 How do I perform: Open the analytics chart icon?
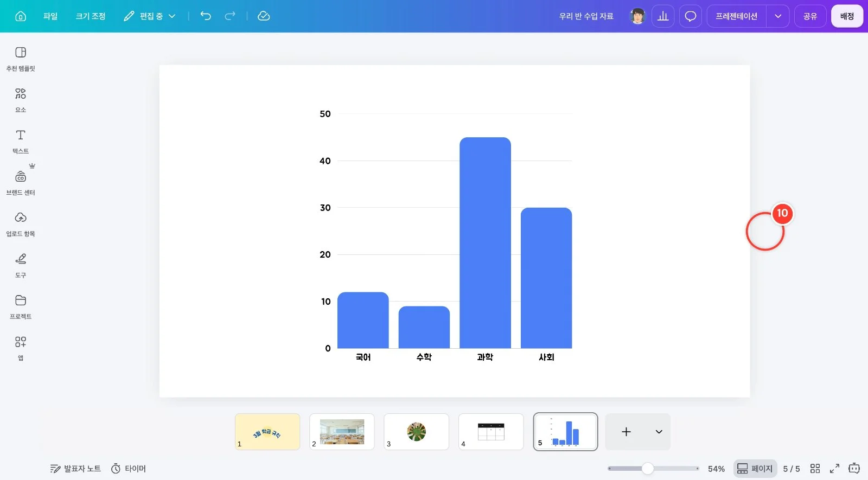(x=663, y=16)
